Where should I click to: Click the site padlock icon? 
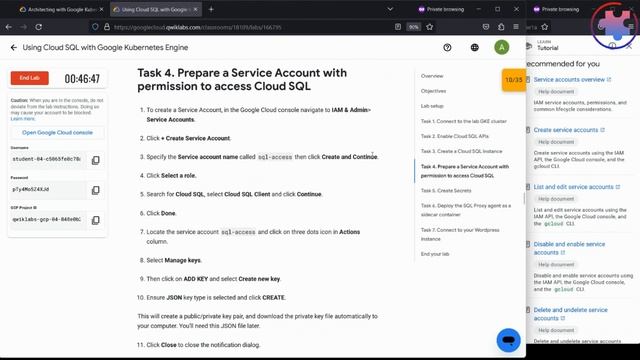pyautogui.click(x=107, y=27)
